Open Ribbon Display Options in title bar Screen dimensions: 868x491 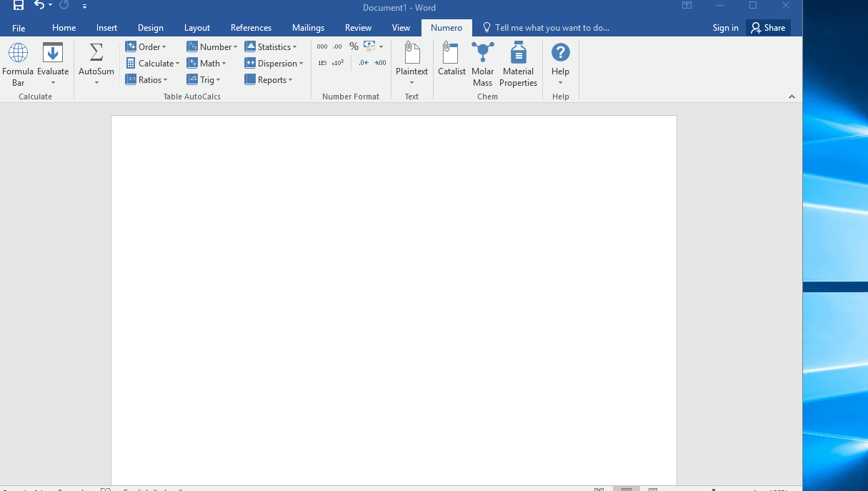tap(687, 6)
